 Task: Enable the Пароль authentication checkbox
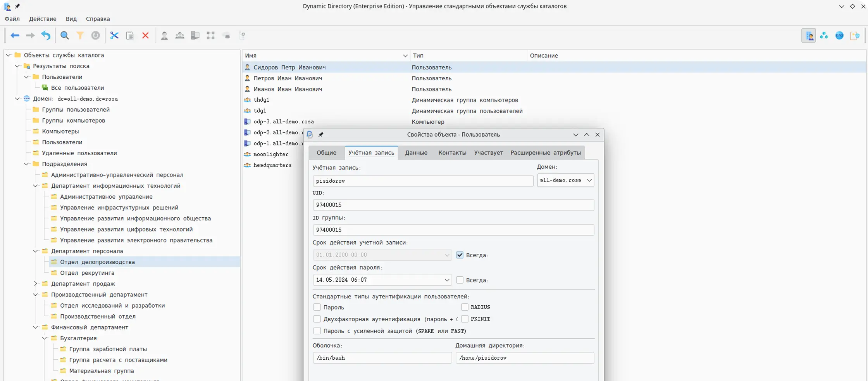pyautogui.click(x=317, y=307)
